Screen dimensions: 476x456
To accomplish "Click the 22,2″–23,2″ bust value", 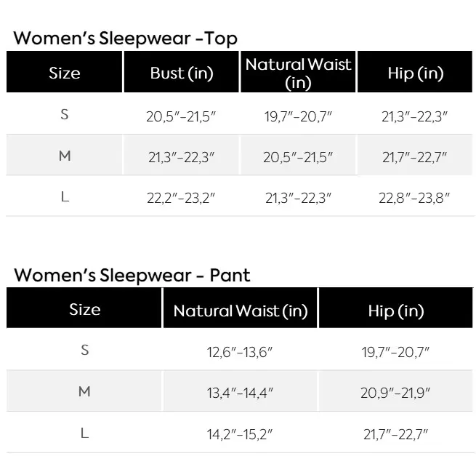I will [181, 198].
